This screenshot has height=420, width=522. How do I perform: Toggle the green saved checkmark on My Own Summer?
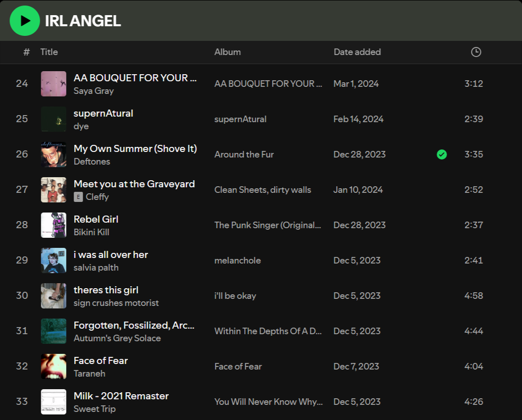pyautogui.click(x=442, y=154)
